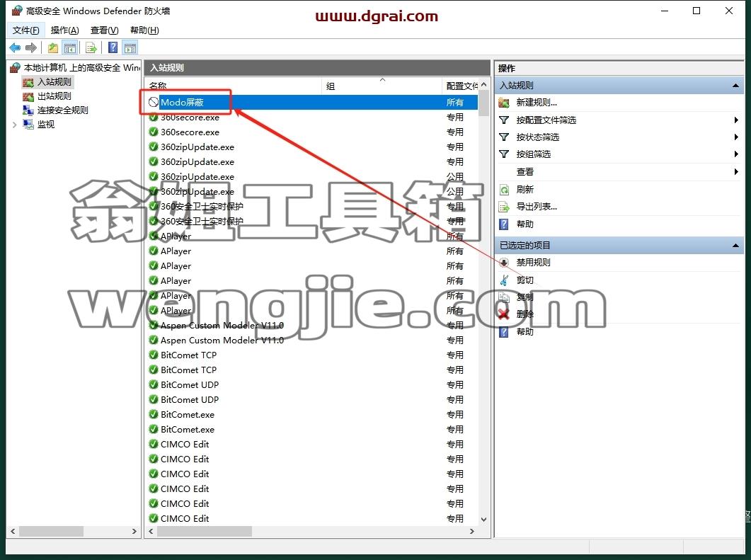The image size is (751, 560).
Task: Select 出站规则 in the left tree
Action: (54, 96)
